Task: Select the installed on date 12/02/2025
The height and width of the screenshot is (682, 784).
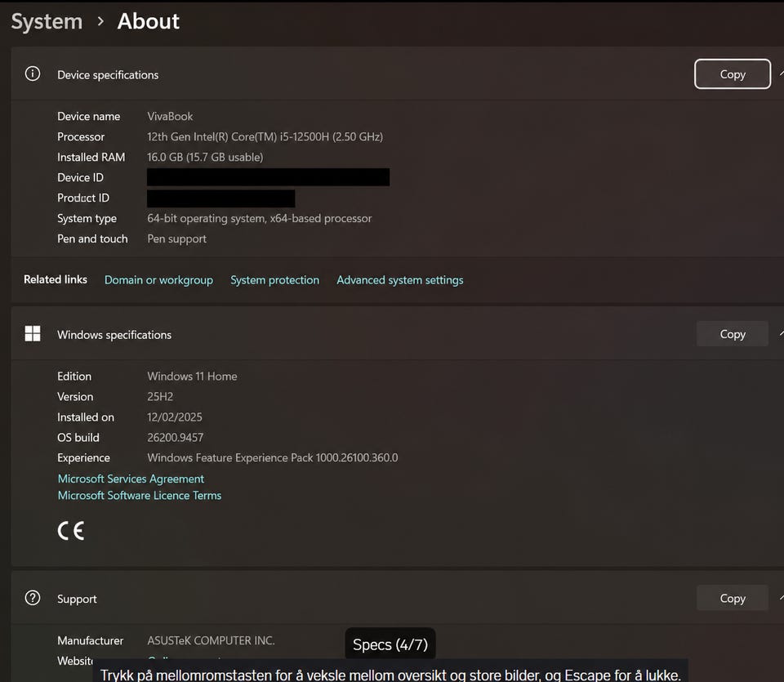Action: [x=175, y=417]
